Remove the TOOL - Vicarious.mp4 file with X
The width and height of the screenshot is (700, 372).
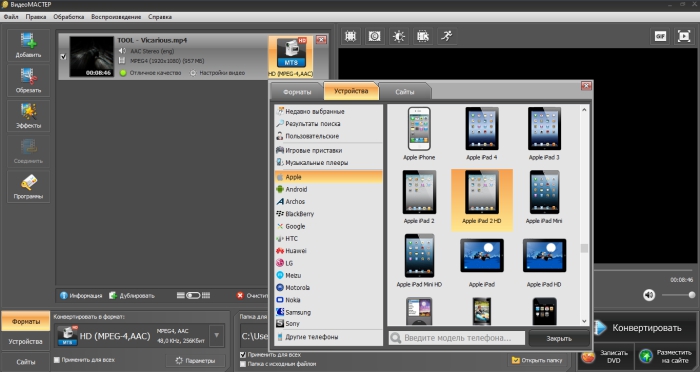click(321, 40)
